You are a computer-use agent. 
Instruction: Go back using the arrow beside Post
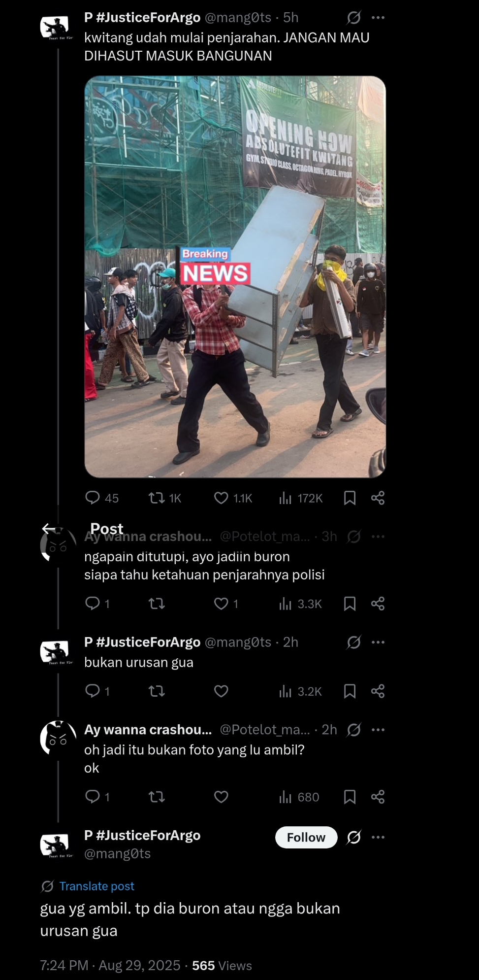tap(49, 529)
